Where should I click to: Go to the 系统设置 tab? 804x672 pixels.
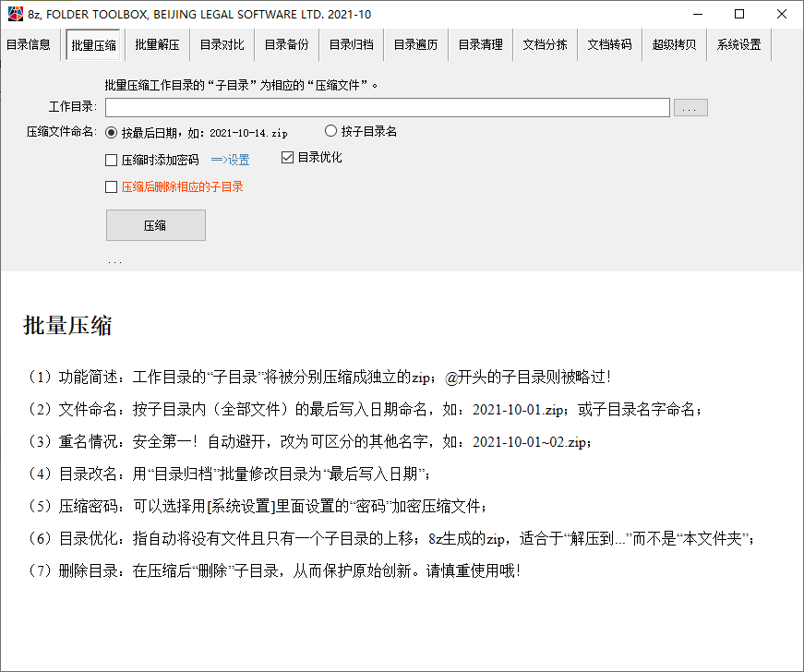coord(738,44)
